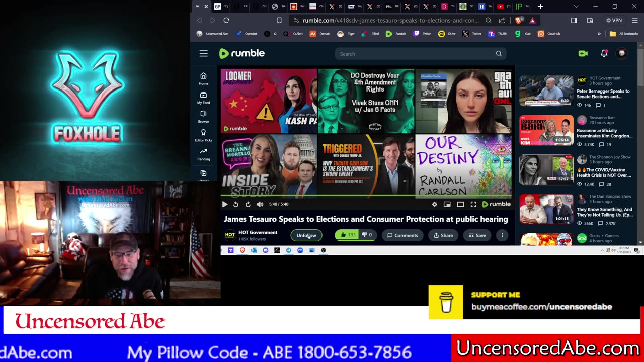Open the Brave Wallet icon
This screenshot has width=644, height=362.
(x=590, y=20)
